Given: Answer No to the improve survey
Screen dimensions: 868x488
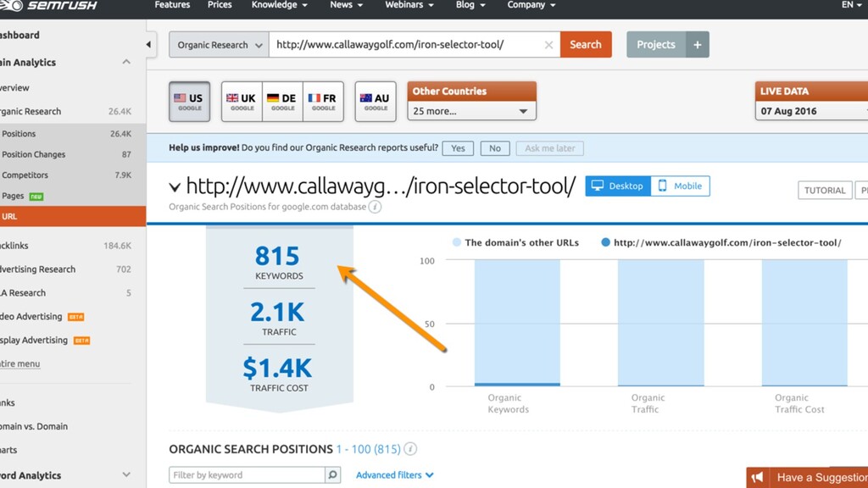Looking at the screenshot, I should pyautogui.click(x=495, y=148).
